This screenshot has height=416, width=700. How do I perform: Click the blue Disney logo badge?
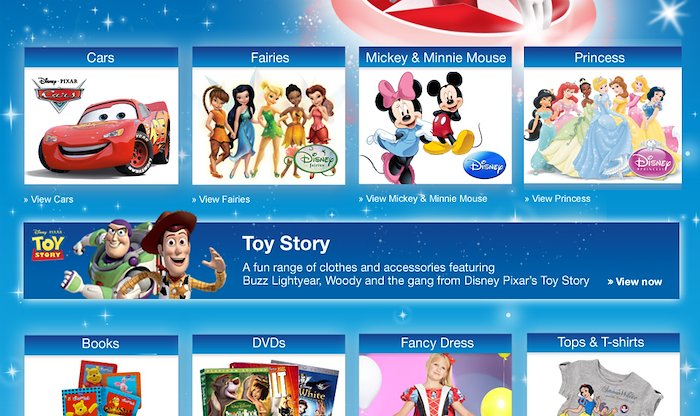(484, 166)
